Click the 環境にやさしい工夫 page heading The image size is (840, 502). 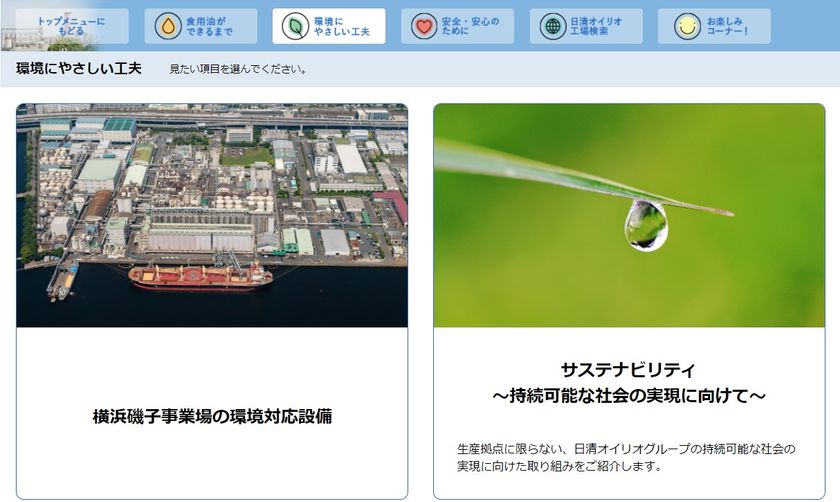point(79,69)
